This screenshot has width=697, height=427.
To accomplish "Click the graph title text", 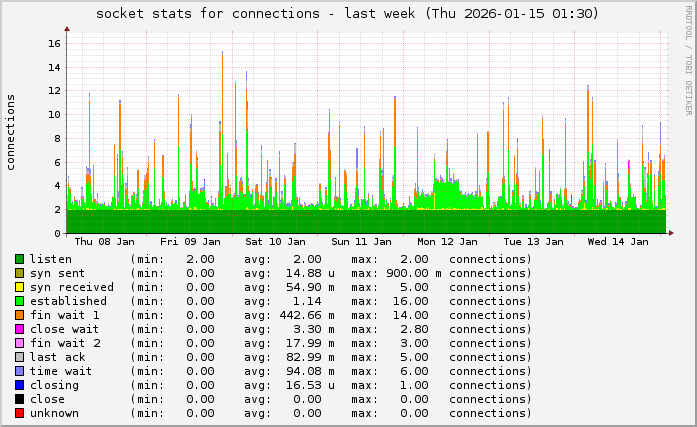I will click(347, 14).
